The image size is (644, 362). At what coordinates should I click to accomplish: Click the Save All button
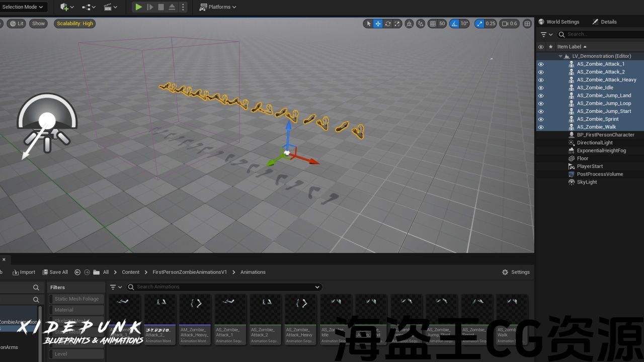click(55, 272)
